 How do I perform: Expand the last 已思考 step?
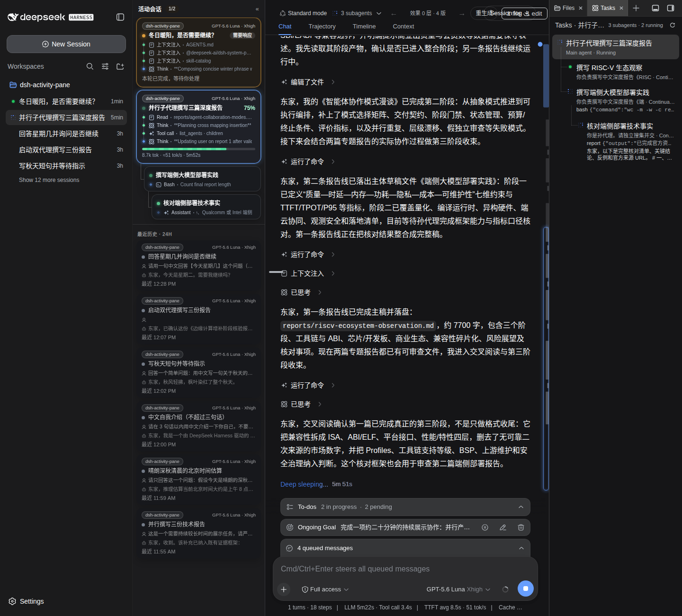pyautogui.click(x=301, y=404)
